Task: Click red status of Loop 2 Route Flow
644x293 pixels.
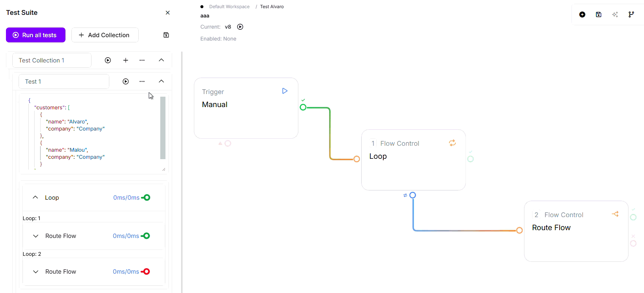Action: (x=145, y=271)
